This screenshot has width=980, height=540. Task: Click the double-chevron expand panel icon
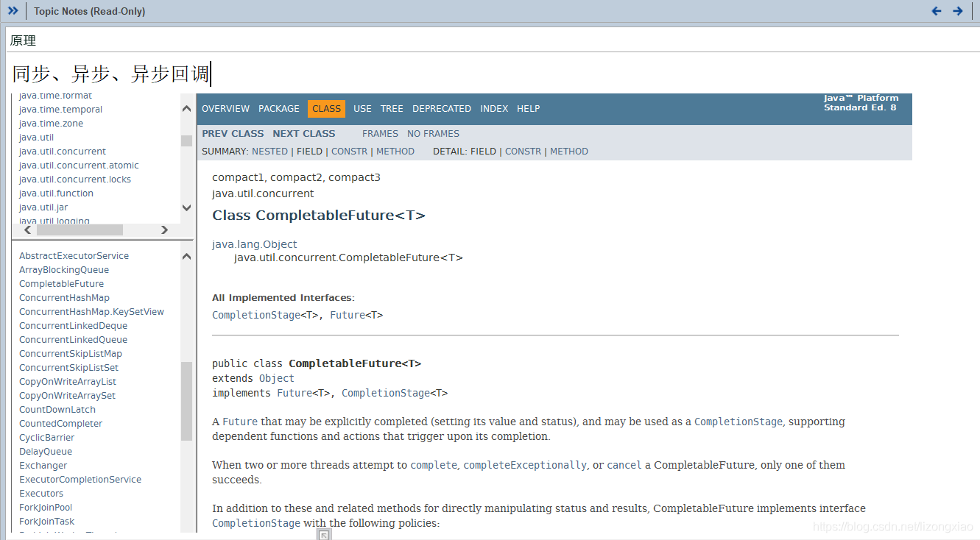(x=13, y=11)
